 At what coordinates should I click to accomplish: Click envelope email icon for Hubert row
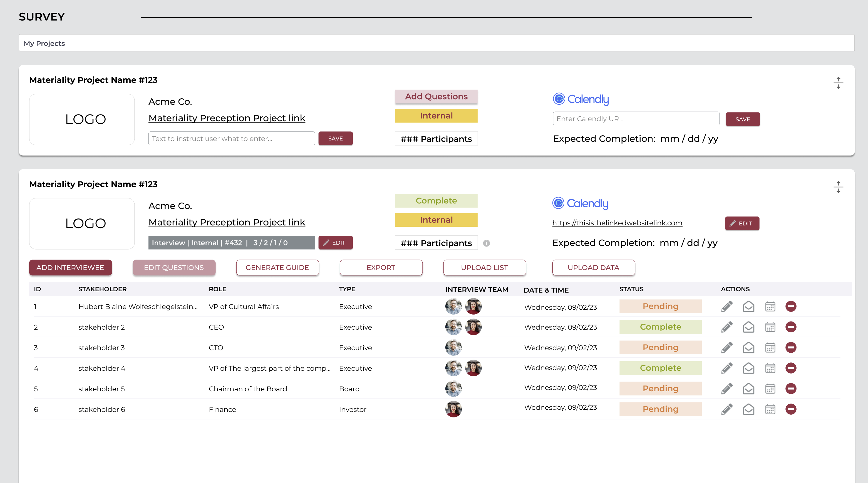coord(748,306)
